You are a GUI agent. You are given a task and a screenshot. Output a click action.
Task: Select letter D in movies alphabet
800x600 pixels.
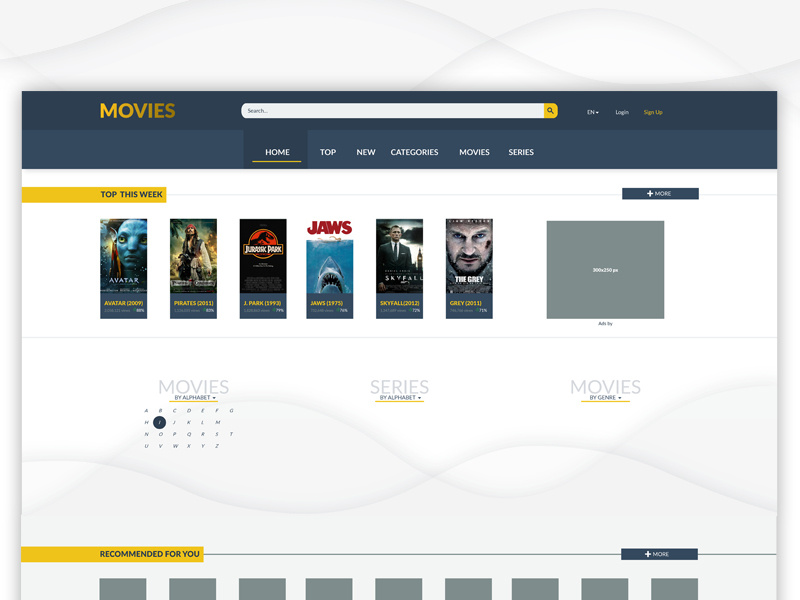[189, 411]
